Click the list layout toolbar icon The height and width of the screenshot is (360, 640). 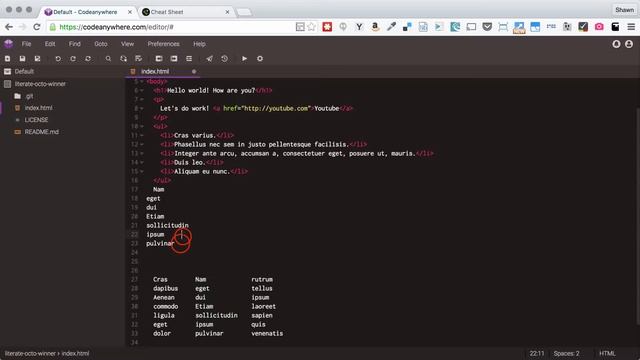(189, 59)
